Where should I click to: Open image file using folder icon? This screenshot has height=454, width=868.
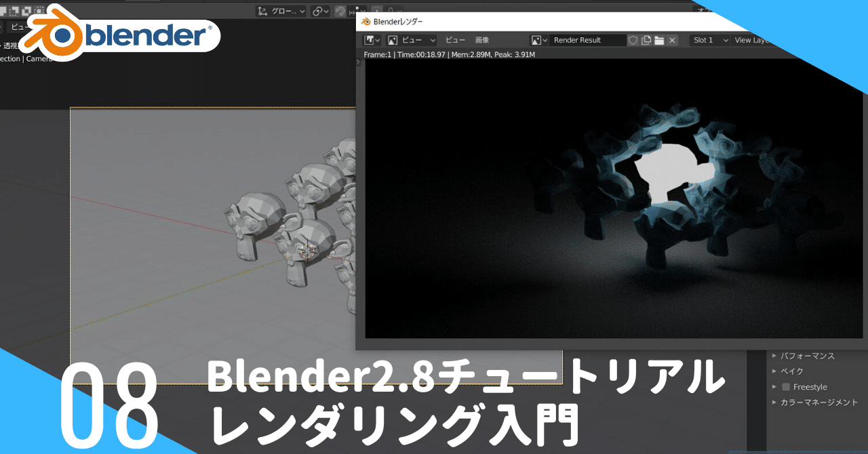(659, 40)
